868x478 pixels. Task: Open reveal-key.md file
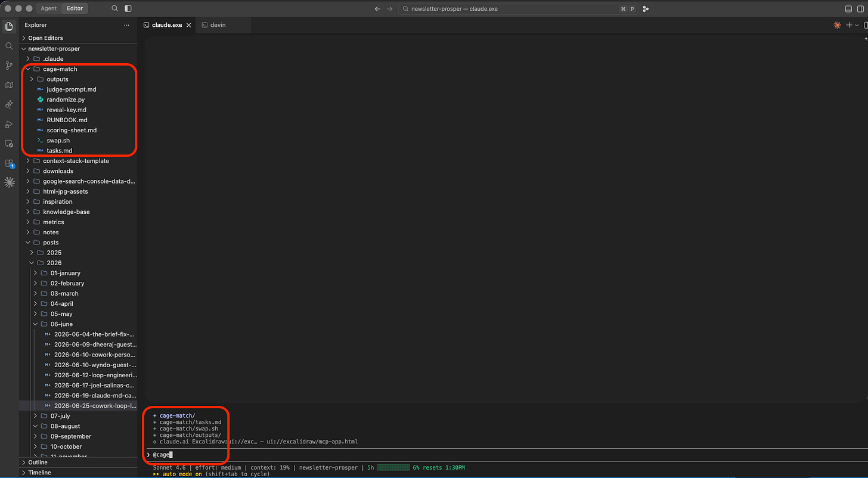[x=78, y=110]
